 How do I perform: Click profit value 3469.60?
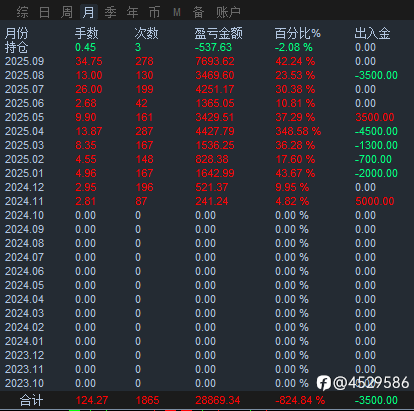pyautogui.click(x=215, y=75)
